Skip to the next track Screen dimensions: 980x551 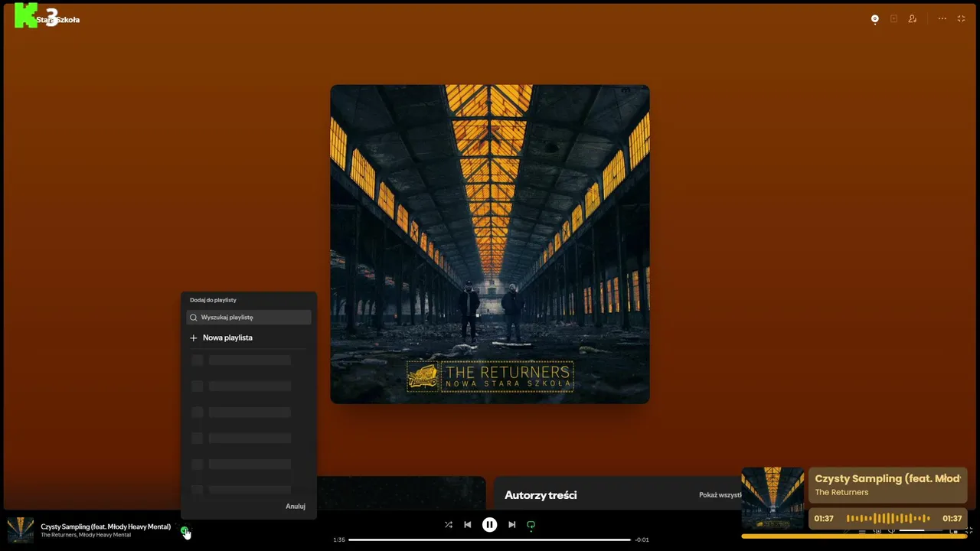[x=512, y=525]
